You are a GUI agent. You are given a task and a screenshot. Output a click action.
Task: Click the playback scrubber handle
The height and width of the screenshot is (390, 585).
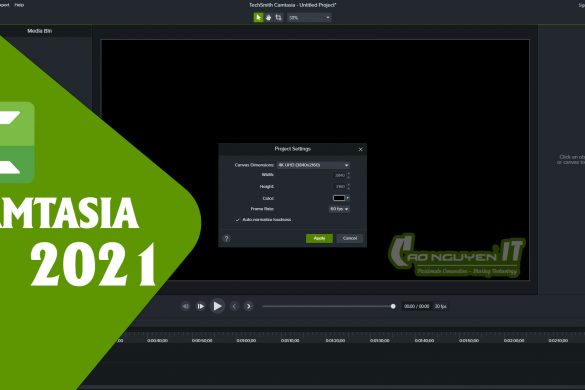(393, 306)
